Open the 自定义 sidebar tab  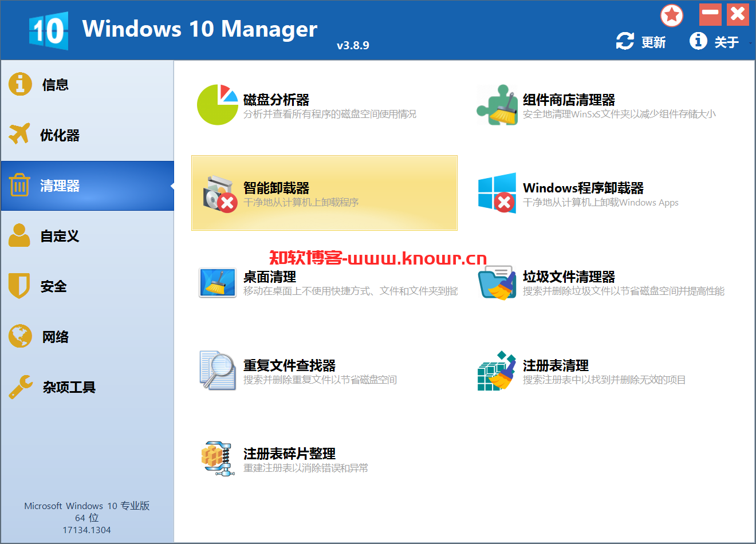(x=87, y=236)
